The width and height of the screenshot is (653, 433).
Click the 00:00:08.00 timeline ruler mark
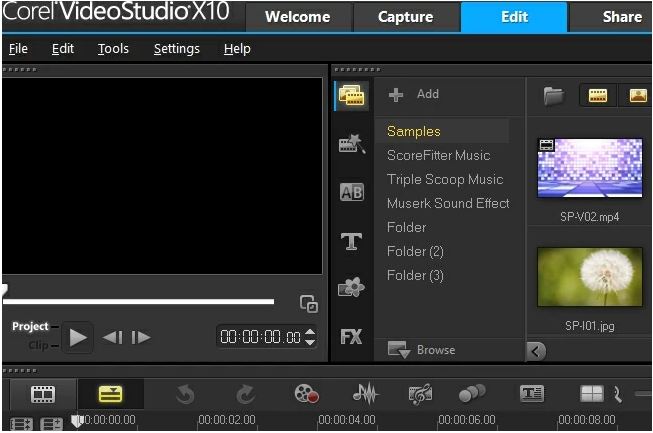[587, 420]
